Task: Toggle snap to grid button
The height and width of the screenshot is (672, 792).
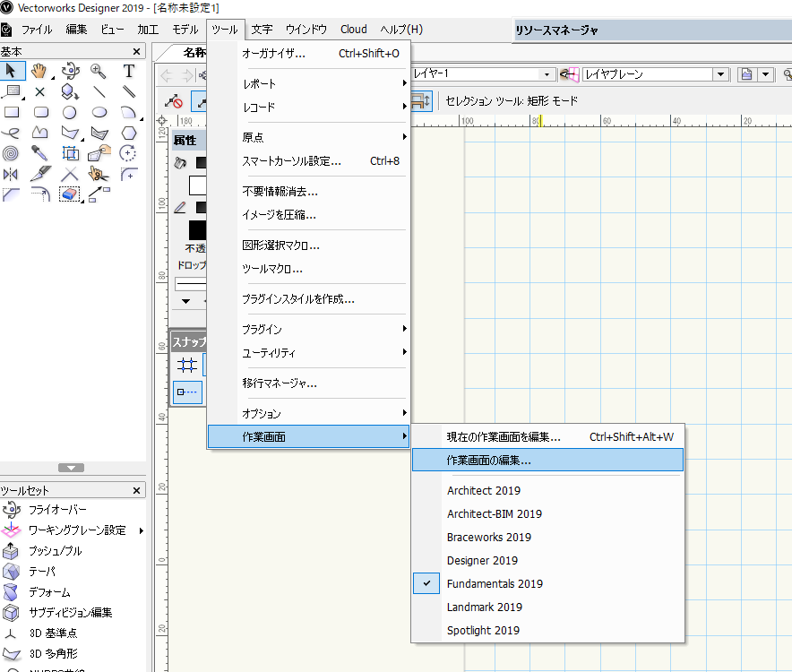Action: [x=187, y=365]
